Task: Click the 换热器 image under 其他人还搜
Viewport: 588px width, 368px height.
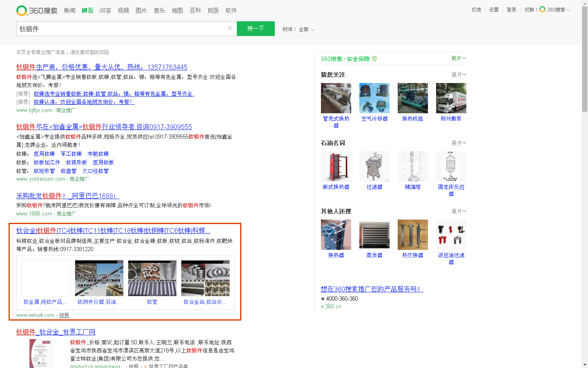Action: [336, 235]
